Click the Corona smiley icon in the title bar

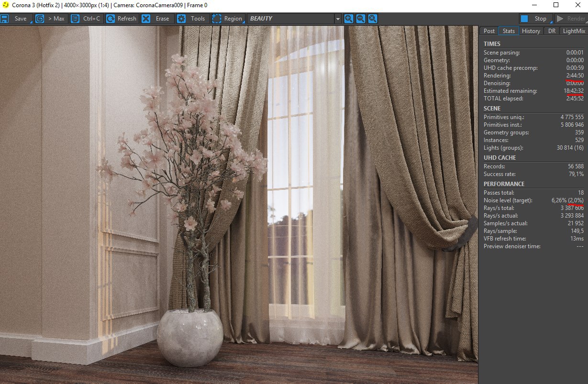pos(5,5)
